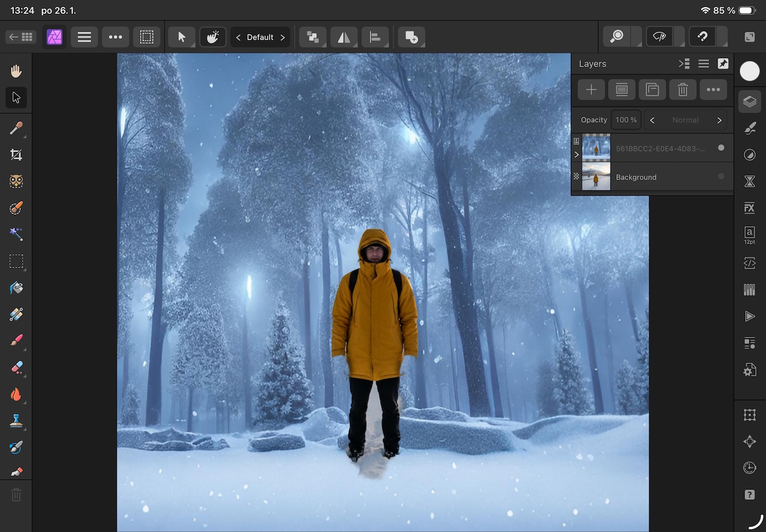Add a new layer with plus button
The image size is (766, 532).
click(591, 90)
